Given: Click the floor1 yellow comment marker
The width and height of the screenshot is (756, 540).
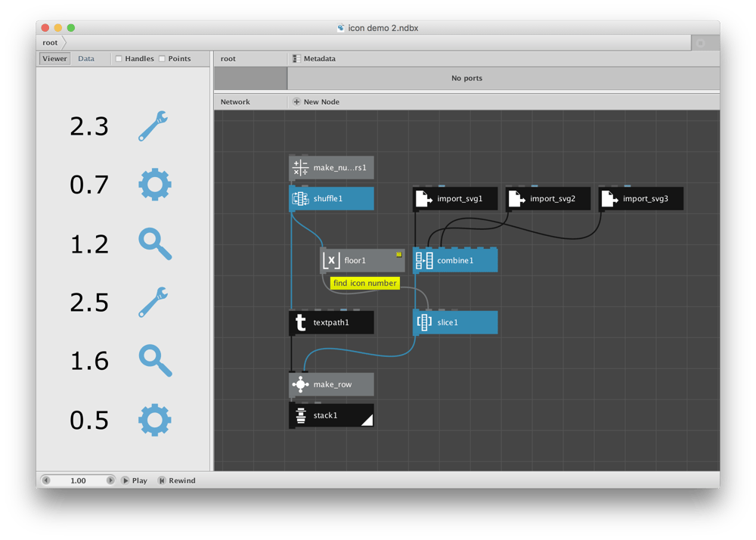Looking at the screenshot, I should point(398,254).
